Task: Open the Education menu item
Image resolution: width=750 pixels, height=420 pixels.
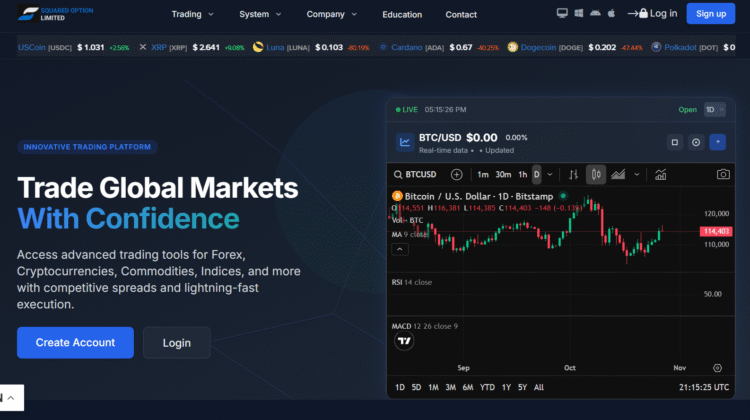Action: 402,15
